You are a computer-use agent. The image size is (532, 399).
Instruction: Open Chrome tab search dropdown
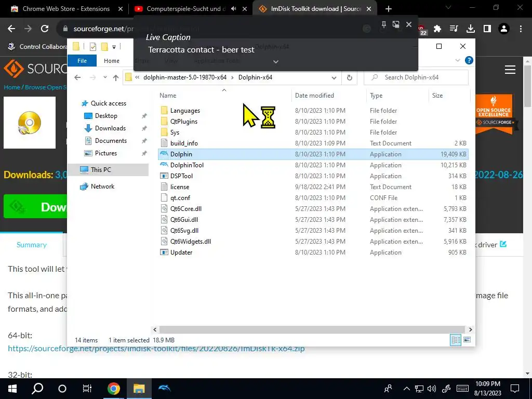[448, 7]
